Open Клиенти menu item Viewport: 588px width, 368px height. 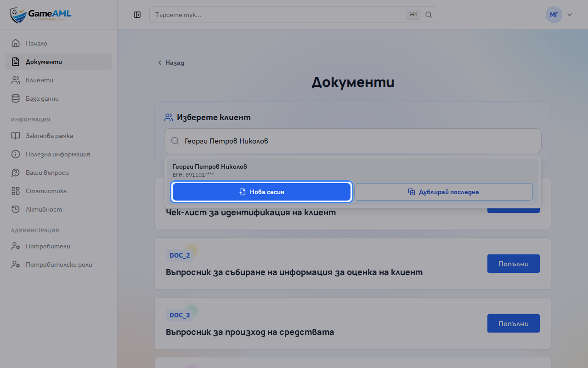[58, 80]
